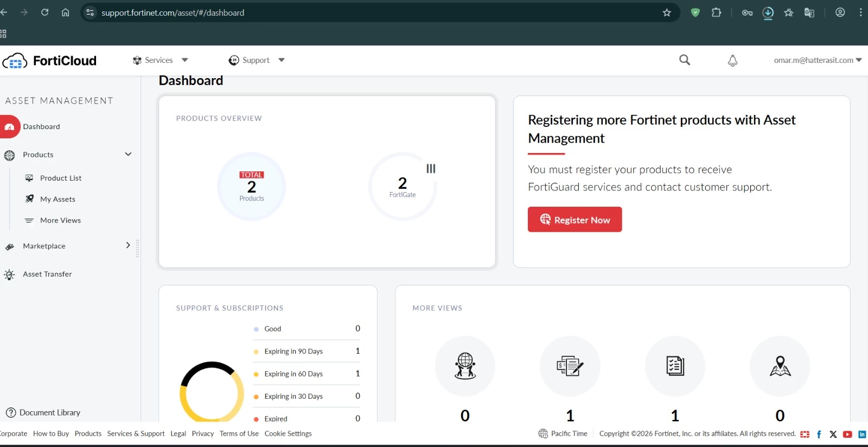
Task: Collapse the Products section chevron in the sidebar
Action: pyautogui.click(x=128, y=155)
